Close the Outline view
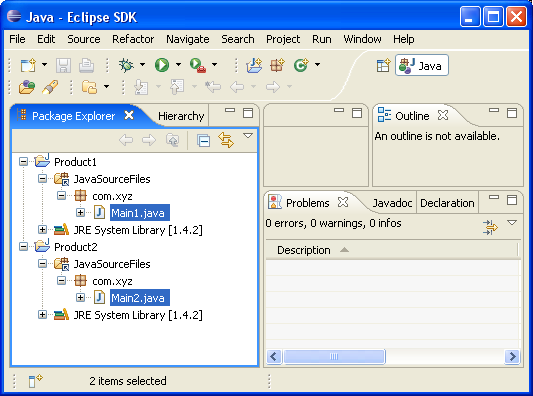This screenshot has height=396, width=533. pos(443,115)
